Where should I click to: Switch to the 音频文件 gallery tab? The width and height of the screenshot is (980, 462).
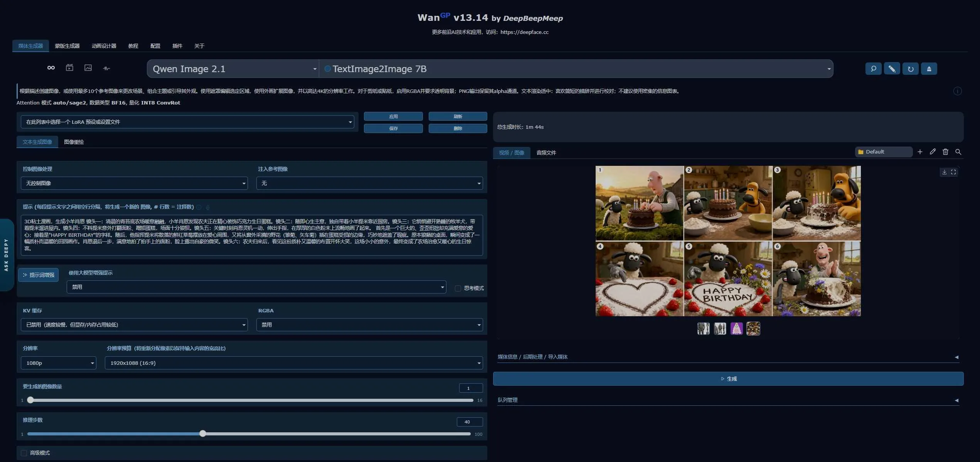pos(546,153)
